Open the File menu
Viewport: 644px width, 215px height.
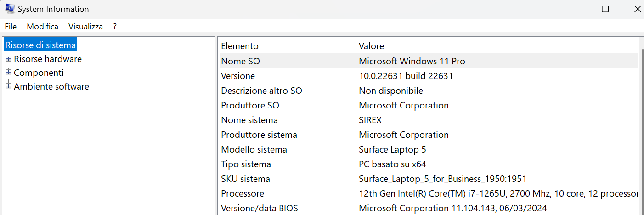pos(11,27)
